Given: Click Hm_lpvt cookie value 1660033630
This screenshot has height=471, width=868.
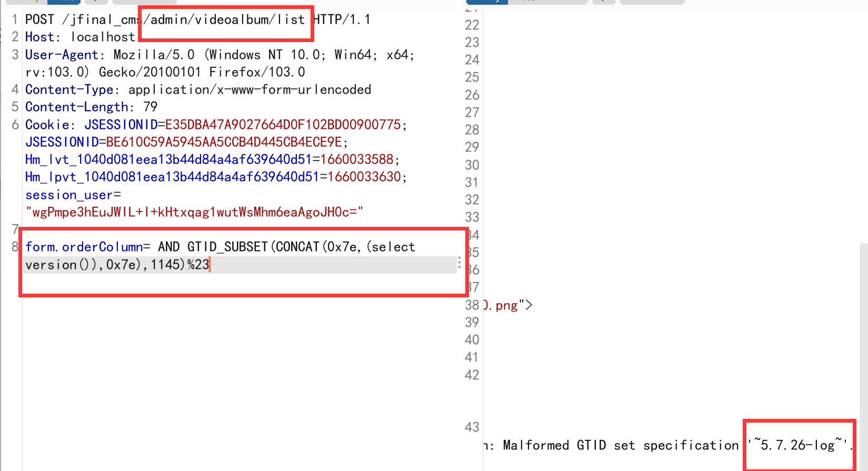Looking at the screenshot, I should (364, 177).
